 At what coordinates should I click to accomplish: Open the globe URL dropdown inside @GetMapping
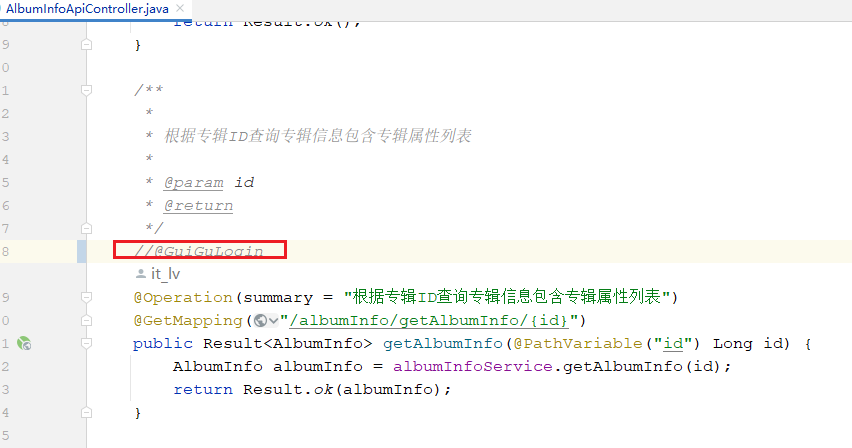(x=266, y=321)
